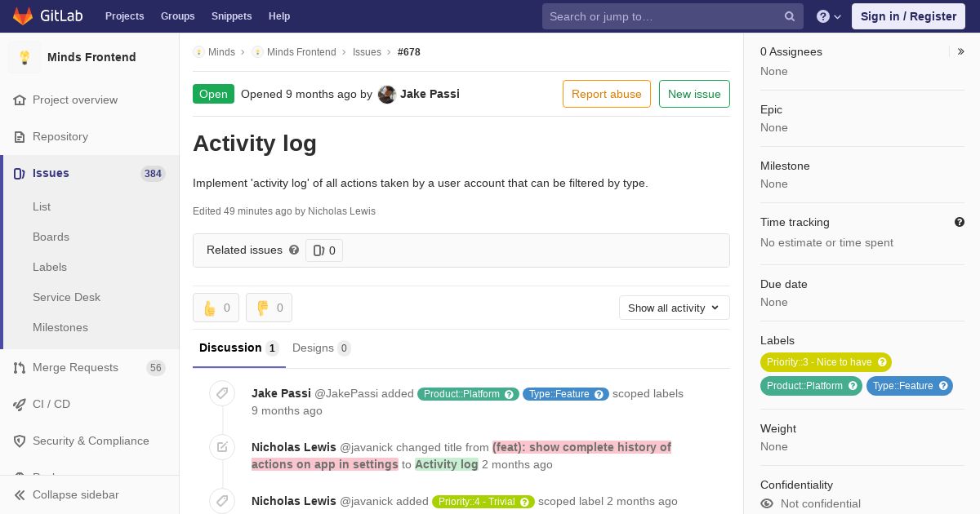The height and width of the screenshot is (514, 980).
Task: Click the label icon beside Jake Passi's note
Action: pos(222,393)
